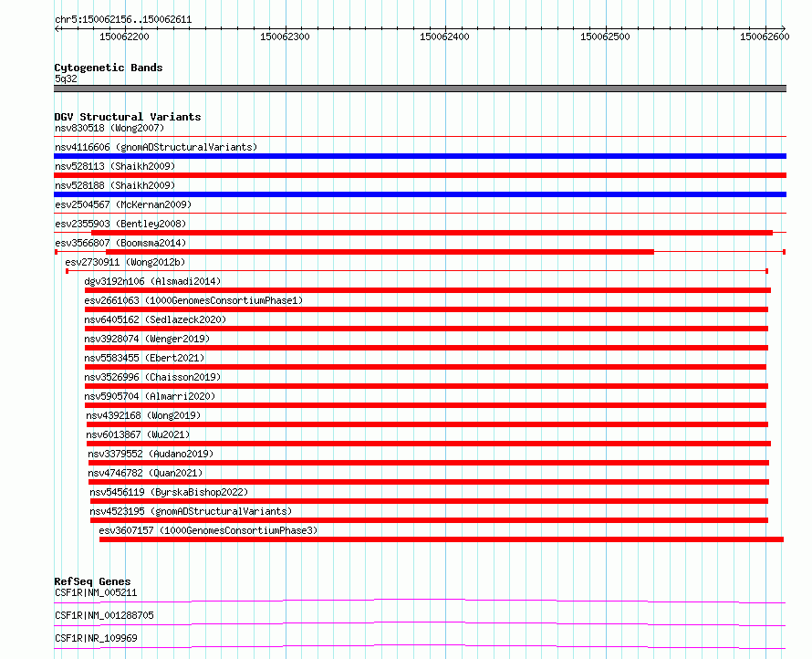This screenshot has height=659, width=812.
Task: Click the blue bar below nsv528188
Action: click(420, 194)
